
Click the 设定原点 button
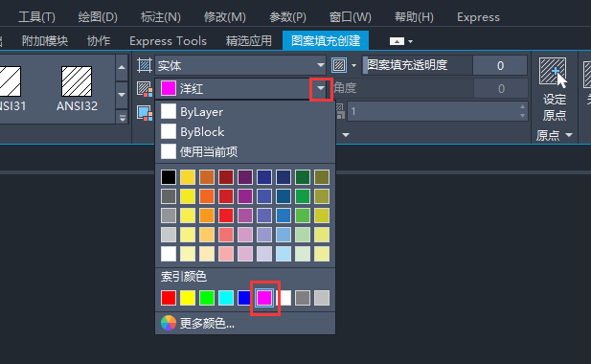click(554, 89)
